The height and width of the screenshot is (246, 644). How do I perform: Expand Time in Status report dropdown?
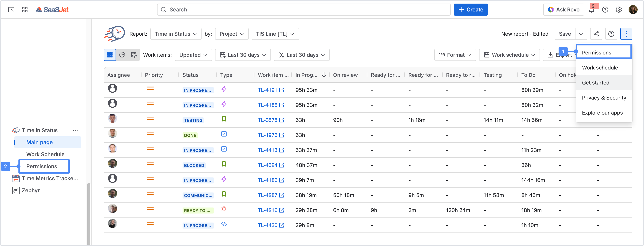176,34
